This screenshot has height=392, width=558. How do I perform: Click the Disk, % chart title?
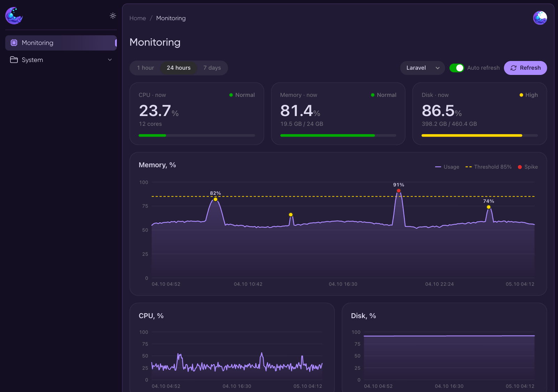(x=363, y=316)
